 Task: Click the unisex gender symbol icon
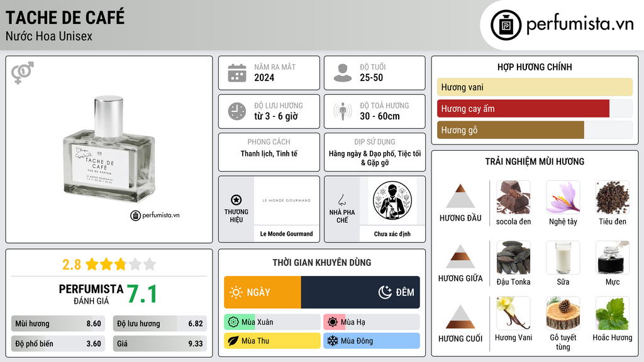tap(23, 73)
